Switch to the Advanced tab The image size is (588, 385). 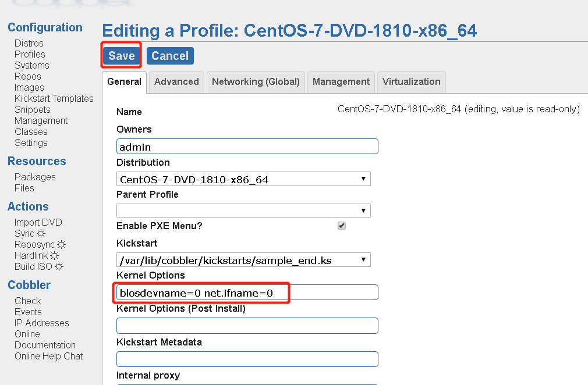pyautogui.click(x=176, y=82)
